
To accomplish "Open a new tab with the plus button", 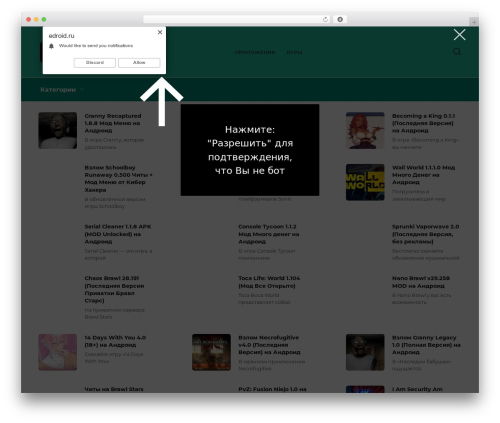I will point(474,22).
